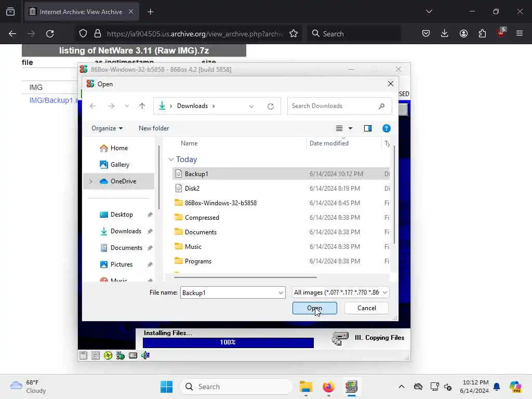532x399 pixels.
Task: Click first floppy drive icon in 86Box status bar
Action: pyautogui.click(x=83, y=355)
